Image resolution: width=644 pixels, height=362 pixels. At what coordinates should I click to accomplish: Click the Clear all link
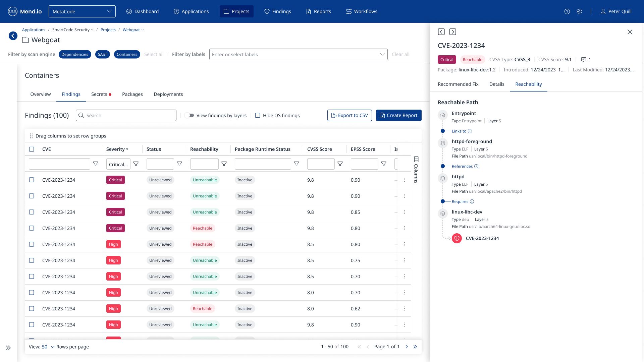click(x=400, y=54)
